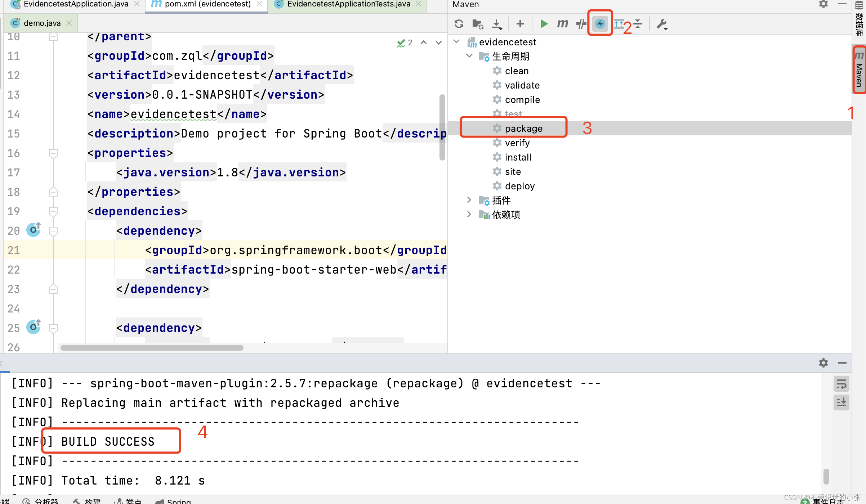Viewport: 866px width, 504px height.
Task: Select the install lifecycle goal
Action: pos(518,157)
